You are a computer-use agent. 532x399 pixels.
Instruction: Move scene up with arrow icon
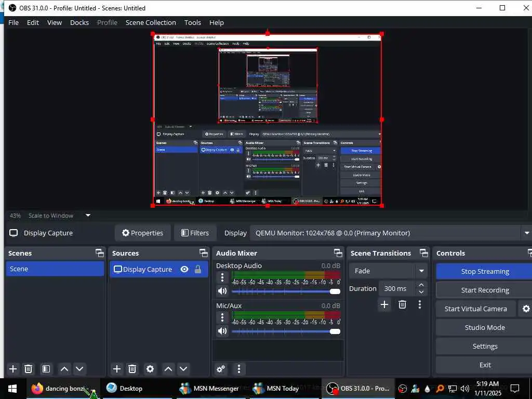[x=64, y=369]
